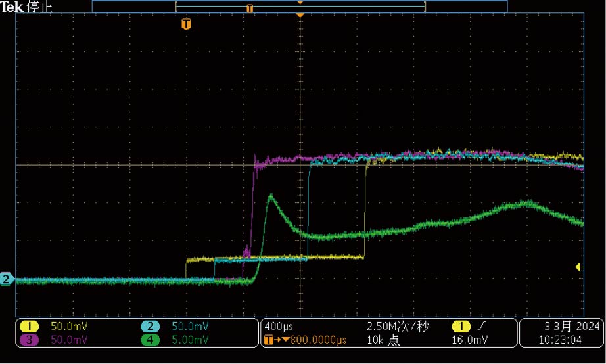The height and width of the screenshot is (364, 606).
Task: Click the waveform overview bar at top
Action: pyautogui.click(x=300, y=7)
